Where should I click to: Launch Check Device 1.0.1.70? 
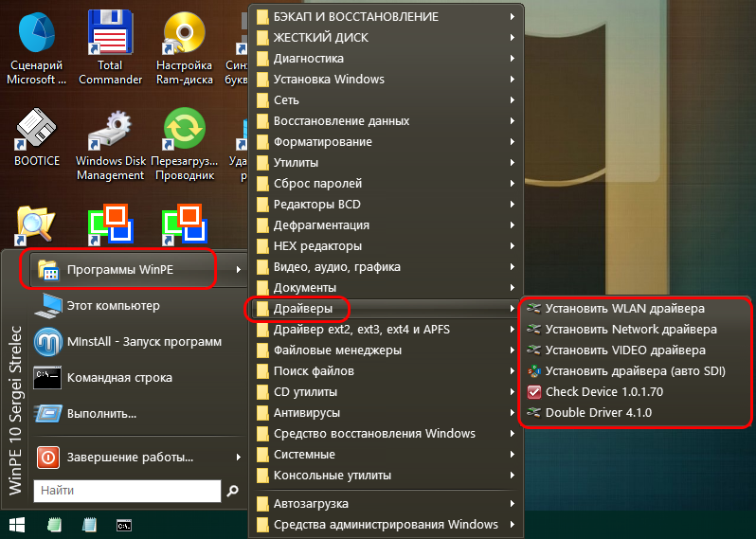(x=635, y=392)
